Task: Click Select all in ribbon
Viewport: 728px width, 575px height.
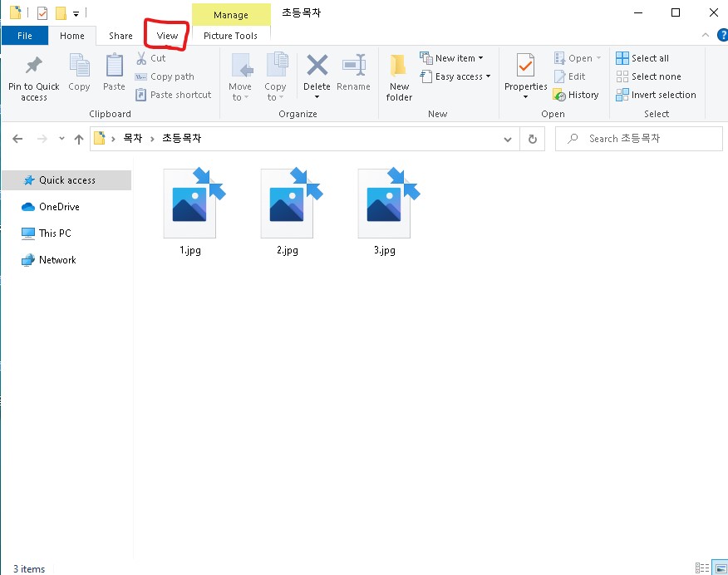Action: pos(642,58)
